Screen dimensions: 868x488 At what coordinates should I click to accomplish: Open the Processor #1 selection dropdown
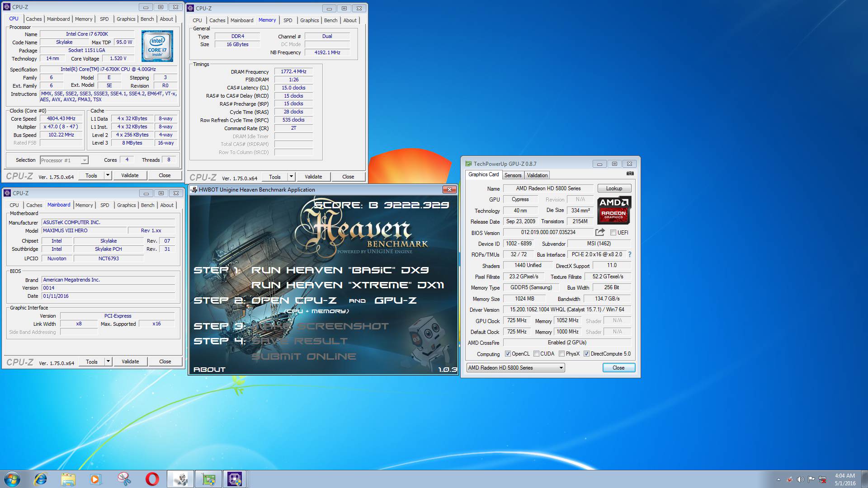(x=64, y=160)
